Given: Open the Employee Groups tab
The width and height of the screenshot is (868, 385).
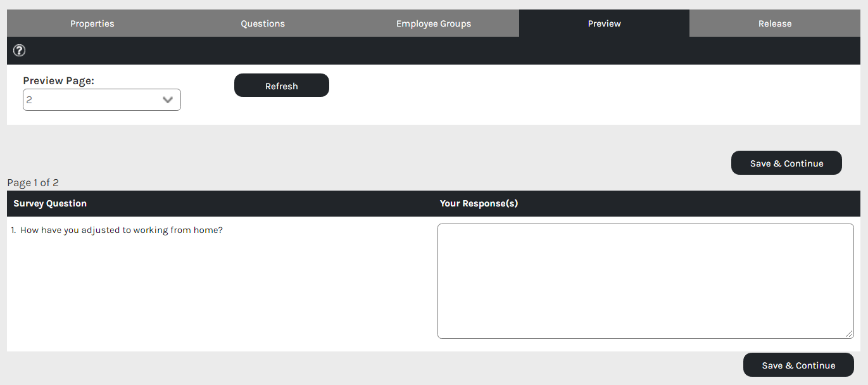Looking at the screenshot, I should click(434, 23).
